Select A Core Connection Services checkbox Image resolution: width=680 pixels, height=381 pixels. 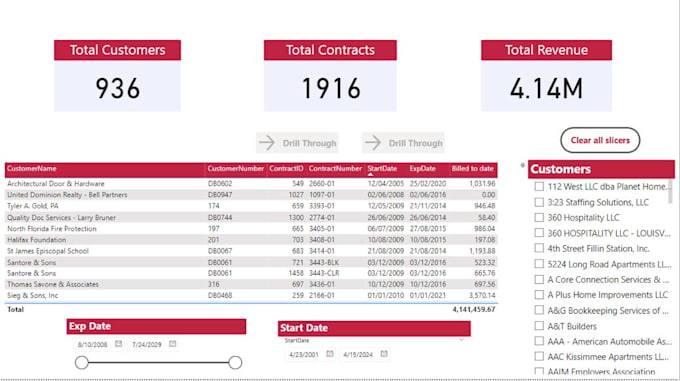539,279
